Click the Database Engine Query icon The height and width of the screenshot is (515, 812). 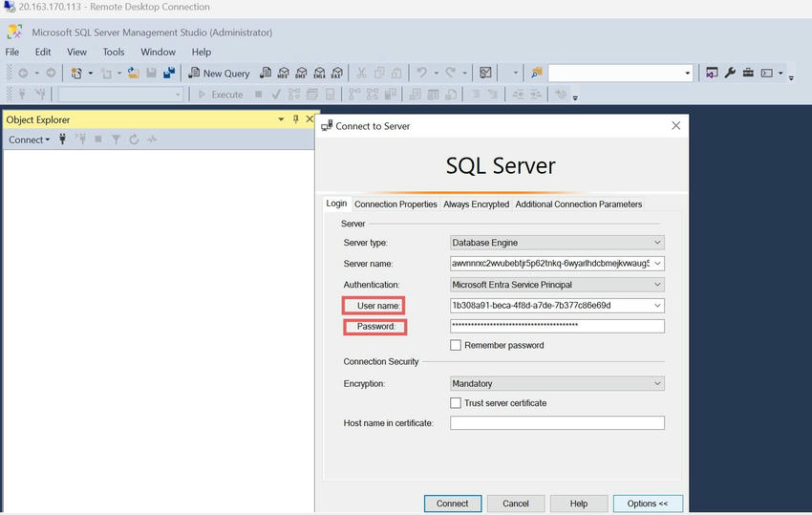(x=266, y=73)
